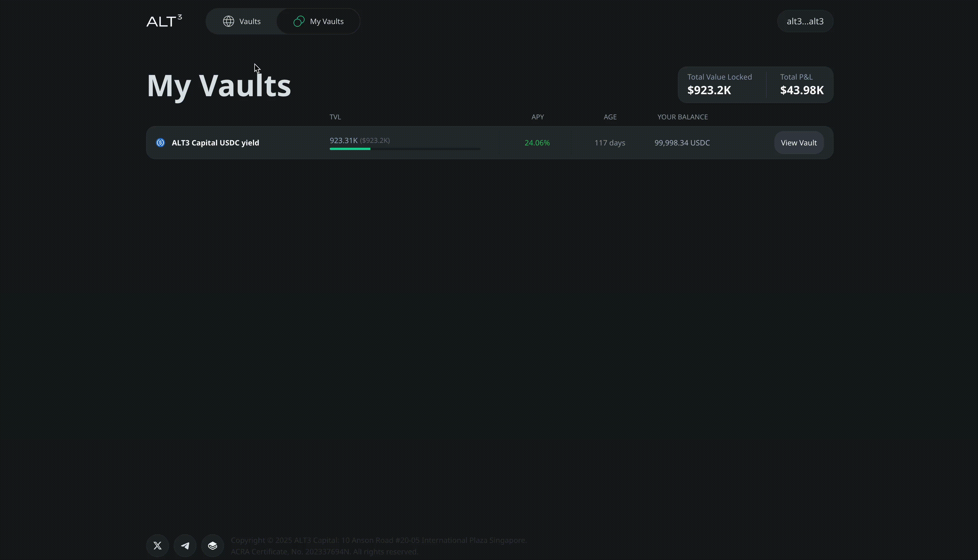Click the APY column header
Image resolution: width=978 pixels, height=560 pixels.
click(x=537, y=117)
